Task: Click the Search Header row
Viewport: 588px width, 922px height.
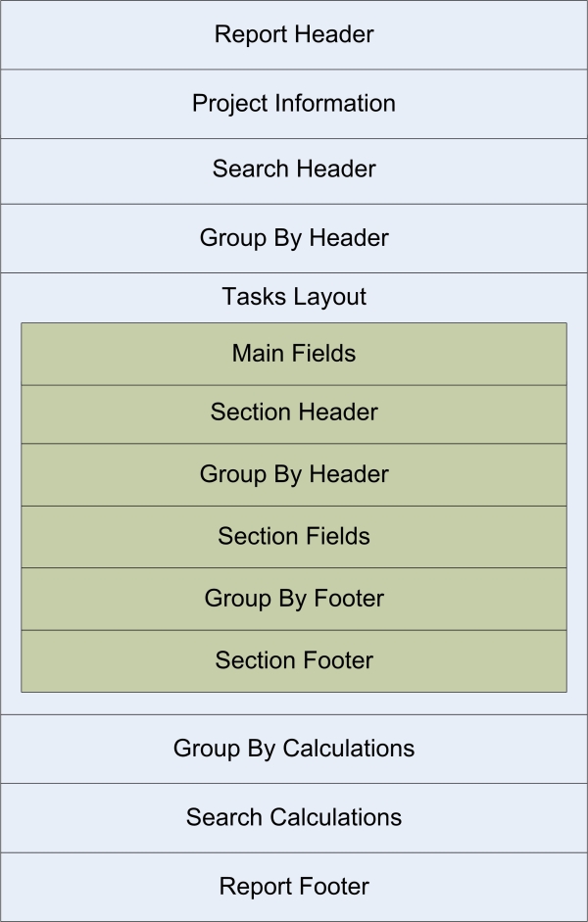Action: pos(294,171)
